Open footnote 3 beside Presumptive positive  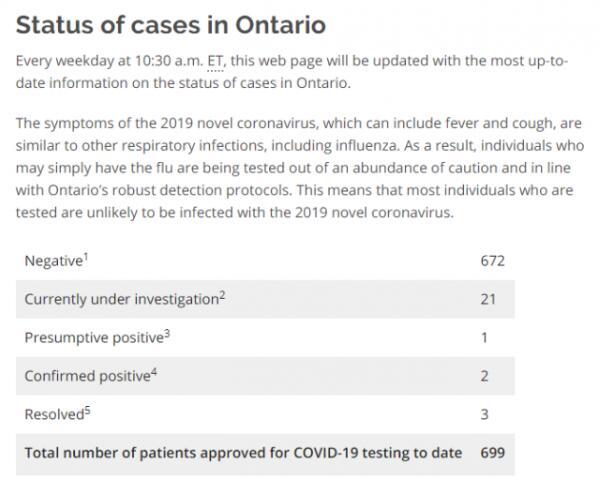[x=167, y=334]
